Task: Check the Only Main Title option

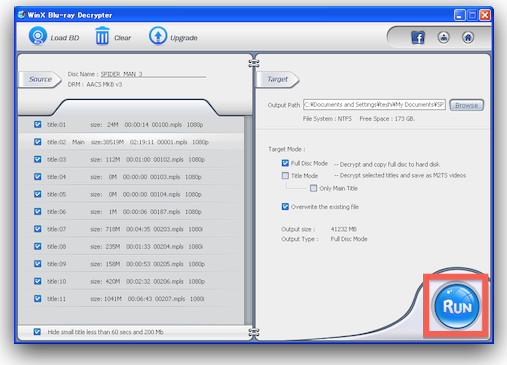Action: point(313,188)
